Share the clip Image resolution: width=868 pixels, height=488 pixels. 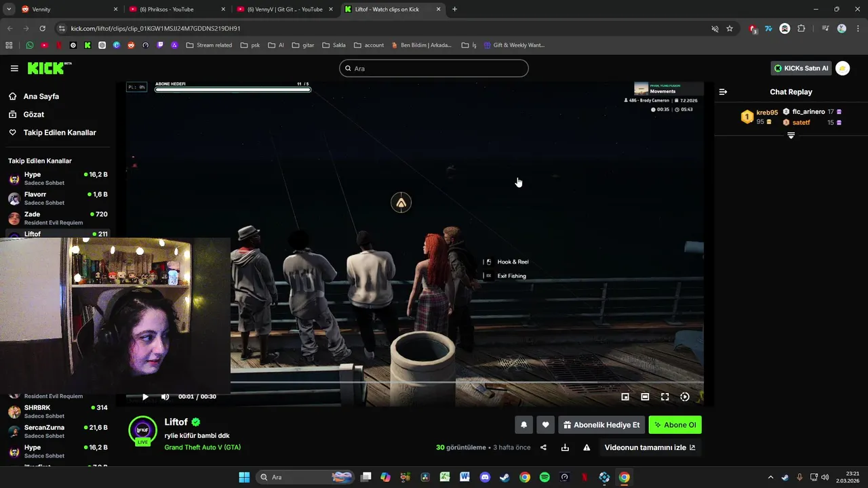[x=543, y=447]
